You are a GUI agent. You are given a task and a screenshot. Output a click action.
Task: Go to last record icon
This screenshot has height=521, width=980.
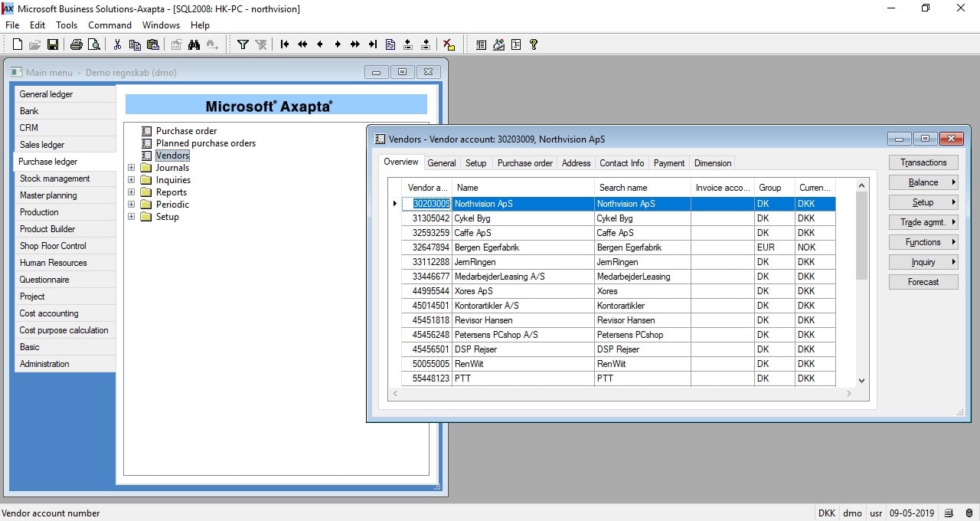pos(373,44)
